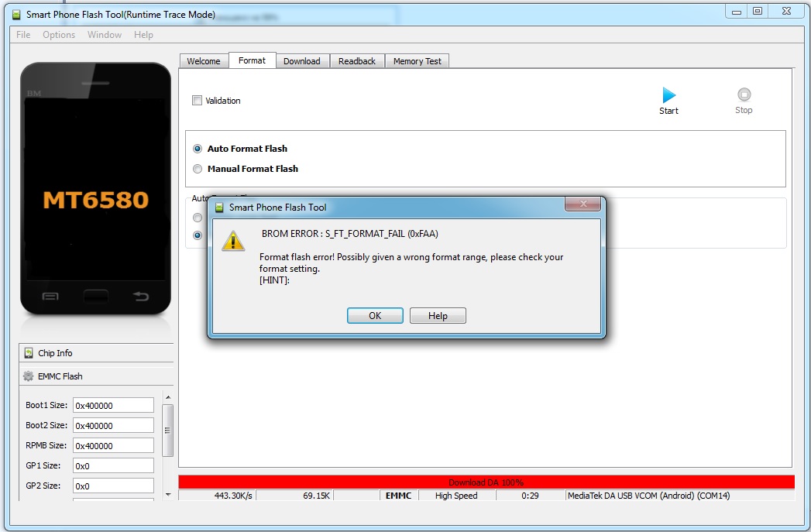The width and height of the screenshot is (811, 532).
Task: Click the GP1 Size field
Action: (113, 466)
